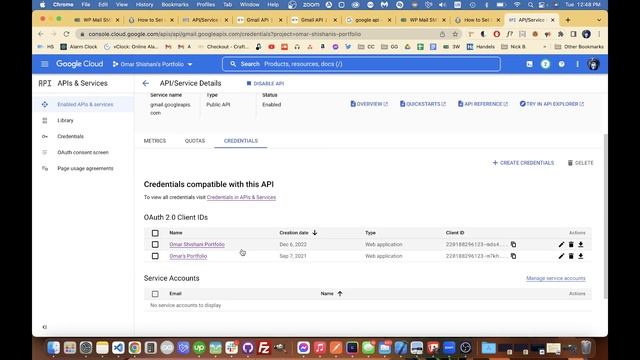
Task: Expand the Chrome tab search chevron
Action: coord(599,20)
